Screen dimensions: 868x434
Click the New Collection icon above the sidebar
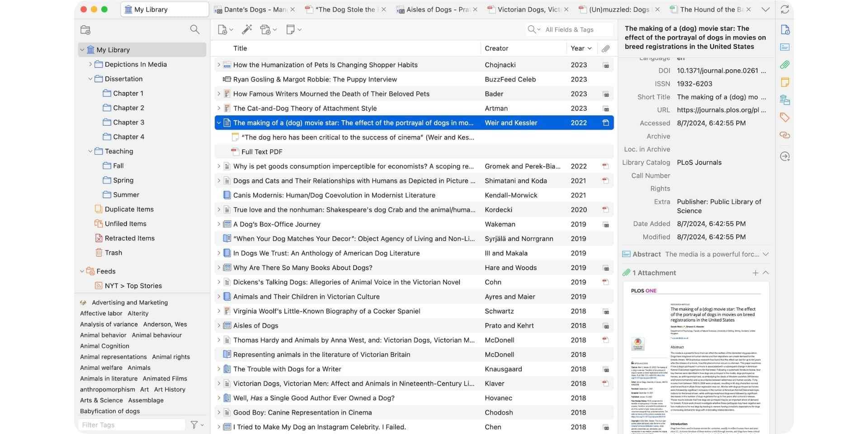(x=85, y=30)
